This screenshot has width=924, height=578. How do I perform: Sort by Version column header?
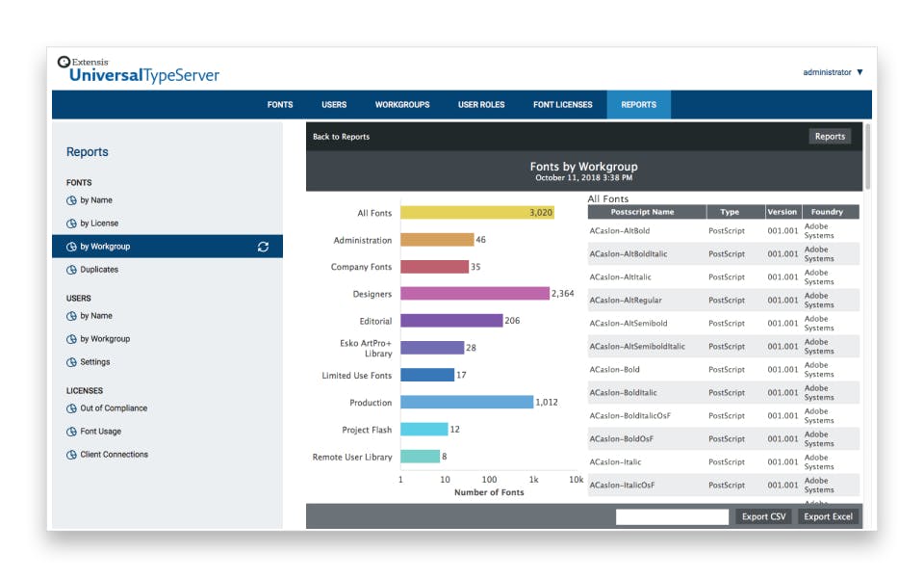(x=783, y=212)
